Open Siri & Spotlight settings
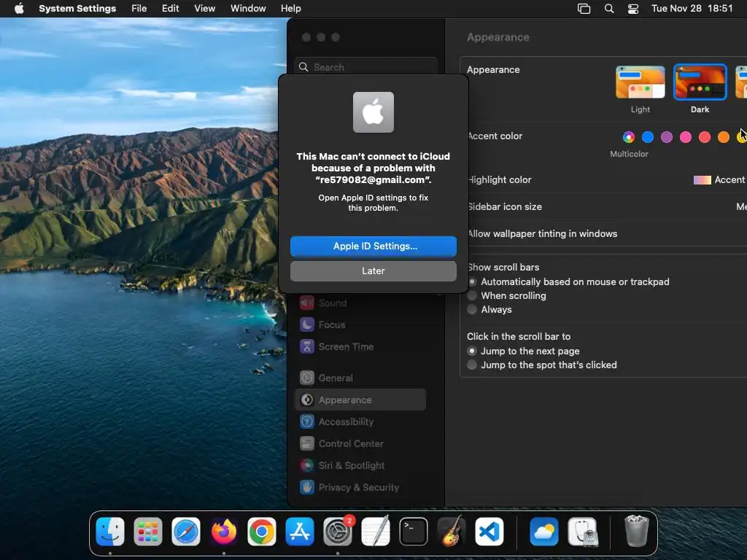The width and height of the screenshot is (747, 560). 360,466
